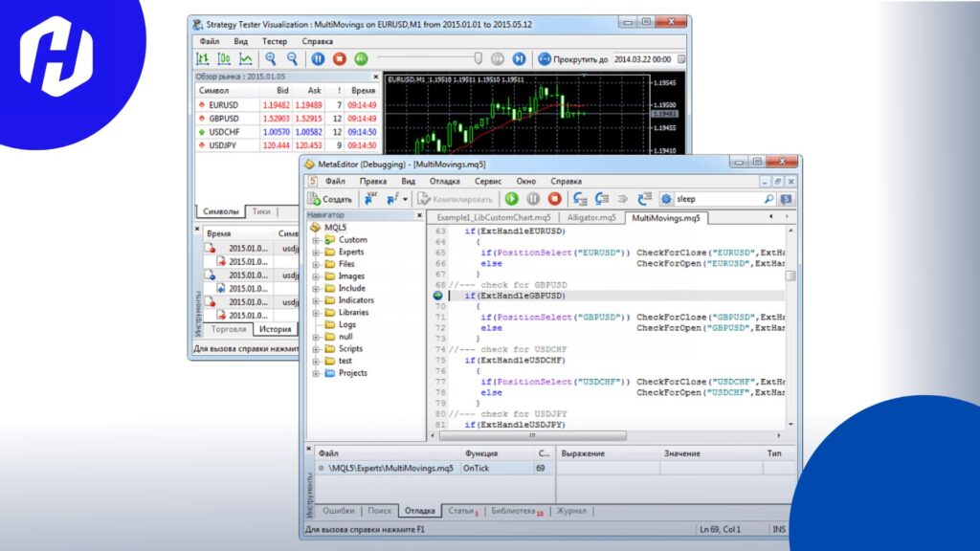This screenshot has width=980, height=551.
Task: Pause the Strategy Tester visualization
Action: (318, 58)
